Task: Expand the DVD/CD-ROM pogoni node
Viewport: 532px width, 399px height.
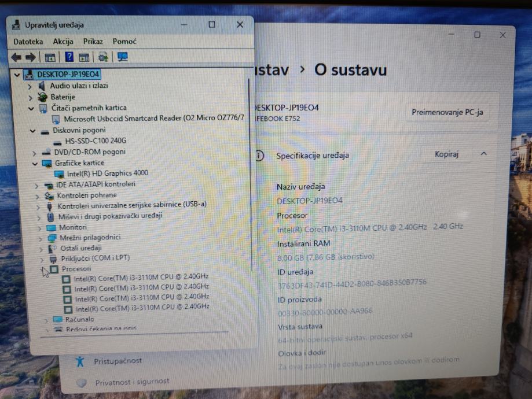Action: pyautogui.click(x=34, y=153)
